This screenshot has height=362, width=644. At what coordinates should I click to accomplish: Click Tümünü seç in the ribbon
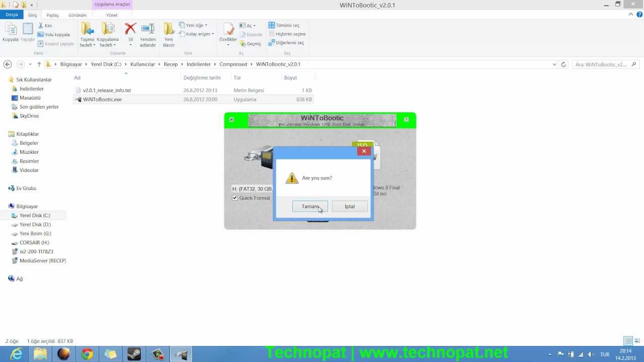(284, 25)
